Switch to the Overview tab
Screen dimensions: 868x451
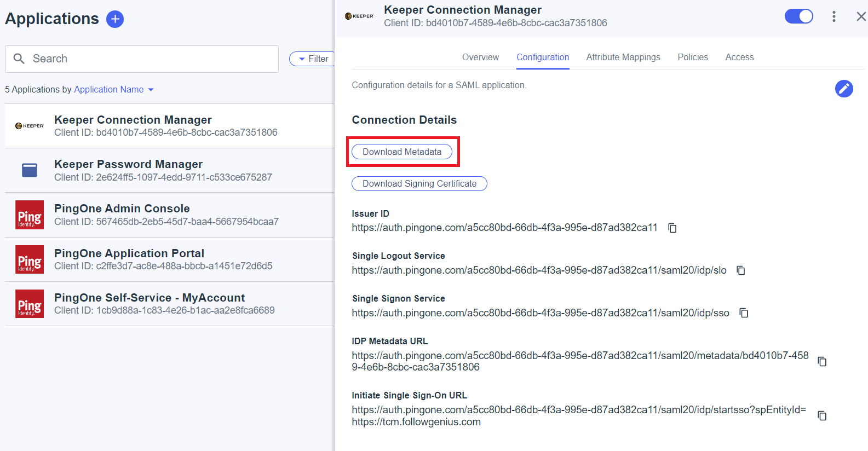click(480, 57)
